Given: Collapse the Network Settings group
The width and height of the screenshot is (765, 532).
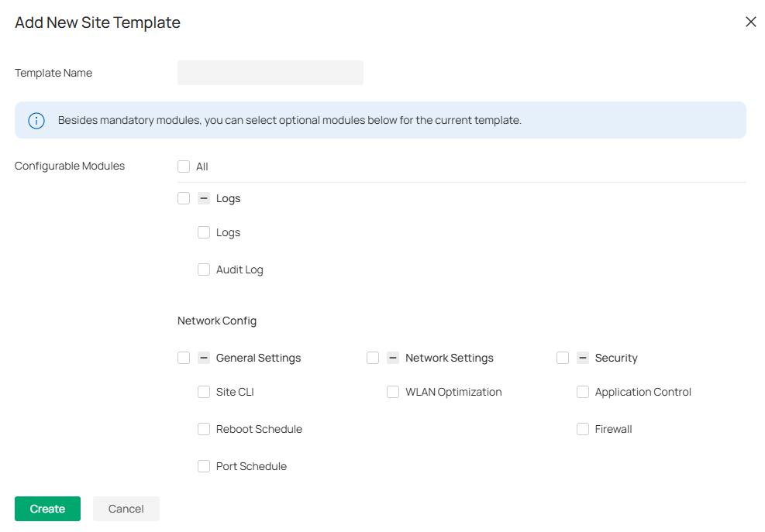Looking at the screenshot, I should [392, 358].
